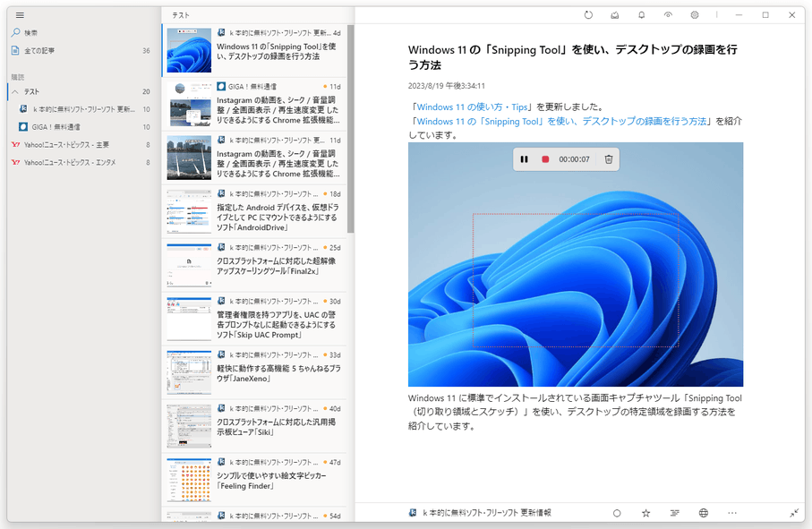Image resolution: width=812 pixels, height=529 pixels.
Task: Open the Siki viewer article entry
Action: pyautogui.click(x=253, y=426)
